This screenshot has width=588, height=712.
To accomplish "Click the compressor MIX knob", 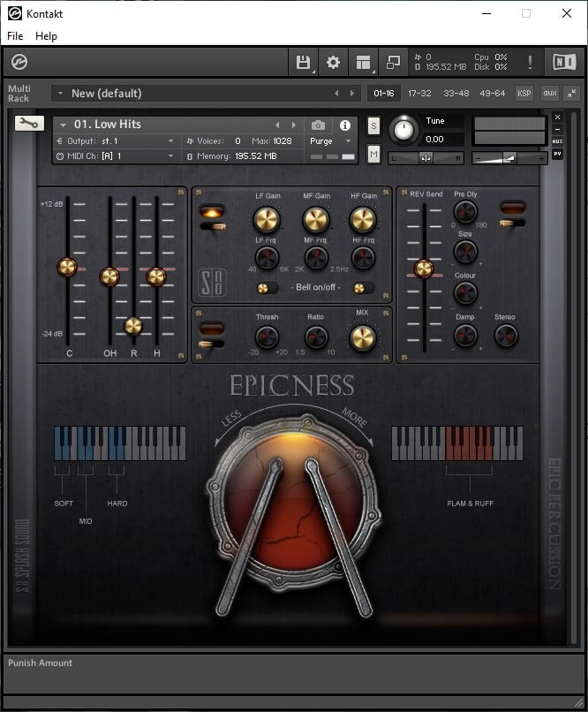I will [x=363, y=337].
